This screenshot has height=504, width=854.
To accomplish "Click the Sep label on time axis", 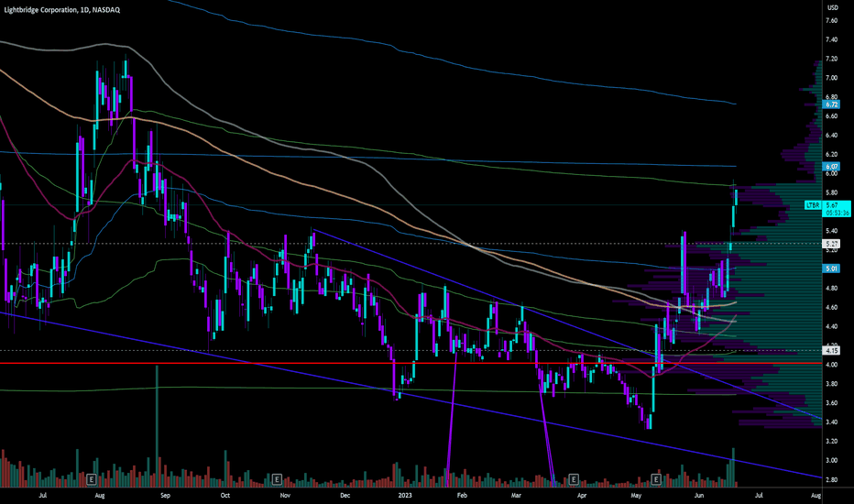I will click(x=165, y=495).
